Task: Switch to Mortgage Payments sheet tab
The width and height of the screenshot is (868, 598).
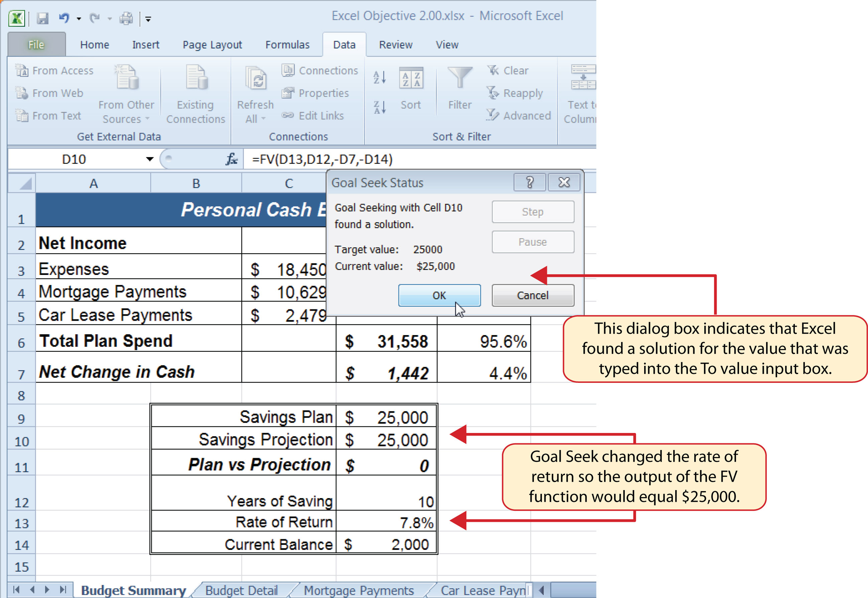Action: tap(359, 590)
